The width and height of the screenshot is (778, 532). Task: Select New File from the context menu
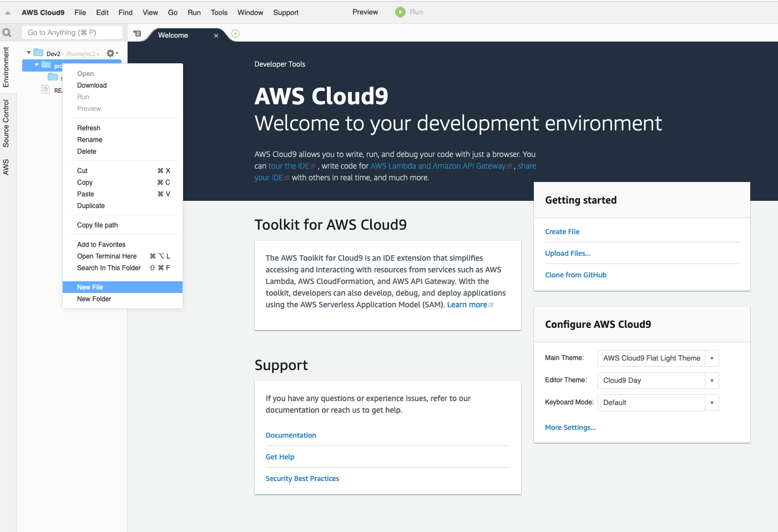[90, 287]
